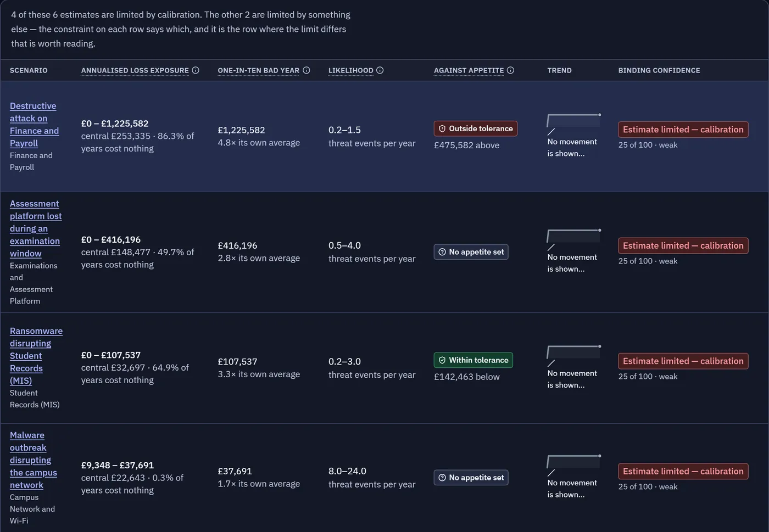Click 4.8× its own average text

point(259,143)
